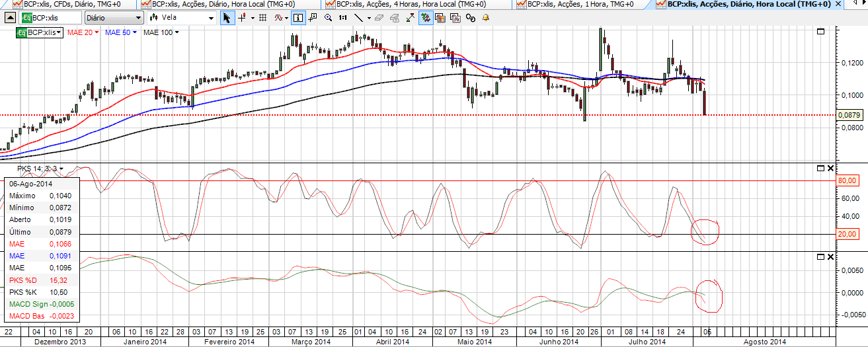This screenshot has height=347, width=868.
Task: Toggle the data info box button
Action: (298, 18)
